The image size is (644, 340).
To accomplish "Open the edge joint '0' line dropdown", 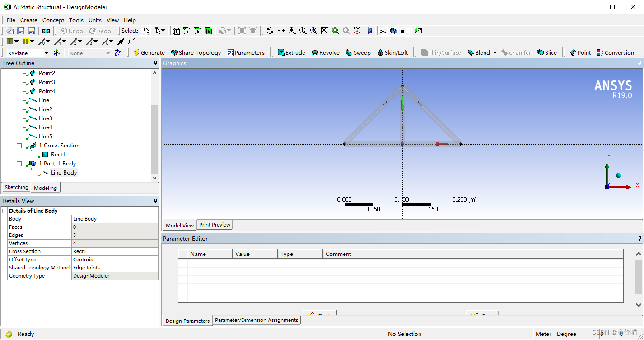I will click(x=48, y=42).
